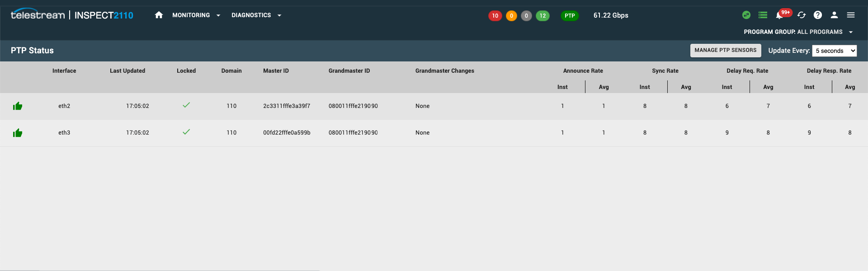Open Monitoring dropdown arrow
Image resolution: width=868 pixels, height=271 pixels.
[x=218, y=15]
